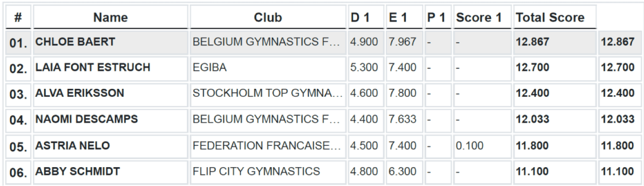Choose ASTRIA NELO from the list
The image size is (644, 186).
click(73, 146)
